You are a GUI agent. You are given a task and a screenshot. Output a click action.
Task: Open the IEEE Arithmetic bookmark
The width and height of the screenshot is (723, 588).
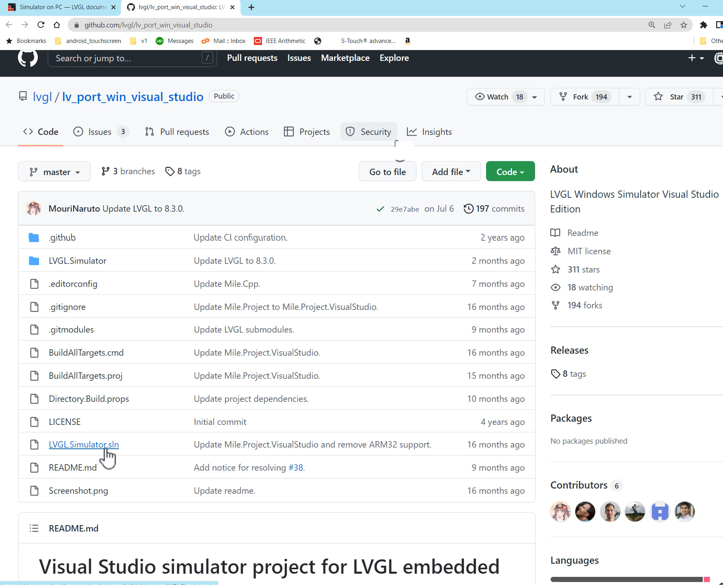click(x=280, y=41)
